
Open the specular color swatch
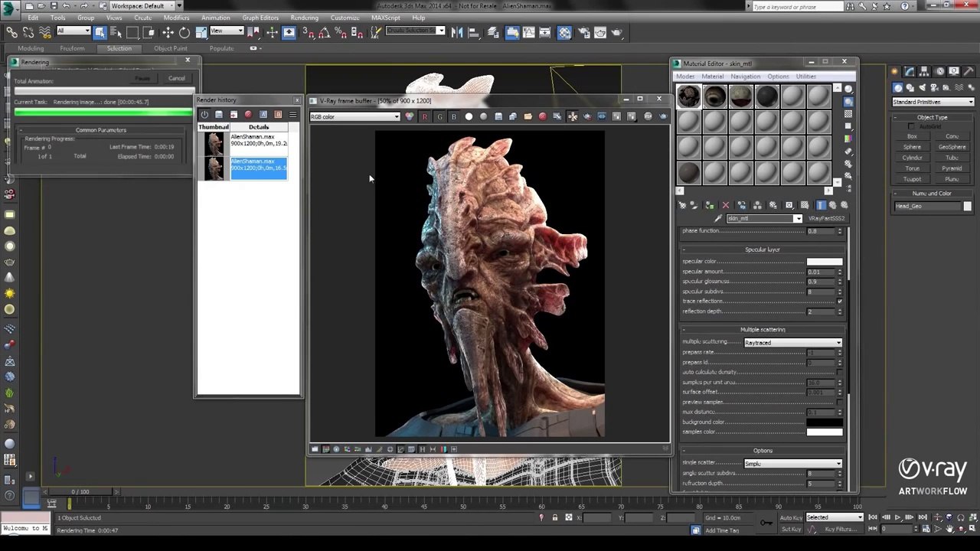tap(825, 262)
